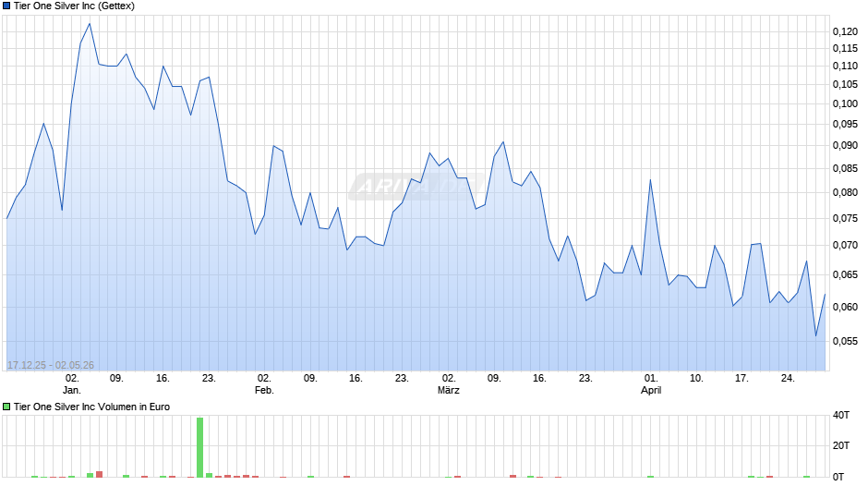
Task: Click the 0,120 price axis label
Action: [845, 32]
